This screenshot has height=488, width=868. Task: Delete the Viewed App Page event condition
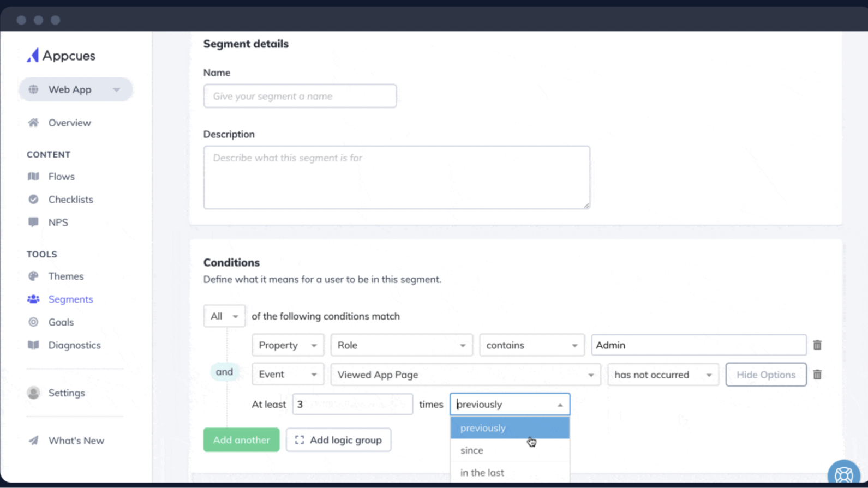click(x=817, y=375)
